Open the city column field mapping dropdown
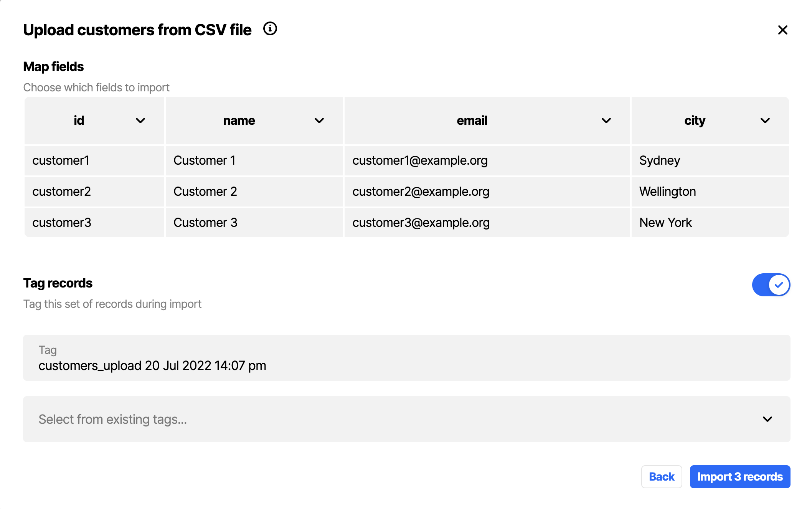Screen dimensions: 812x509 click(765, 121)
